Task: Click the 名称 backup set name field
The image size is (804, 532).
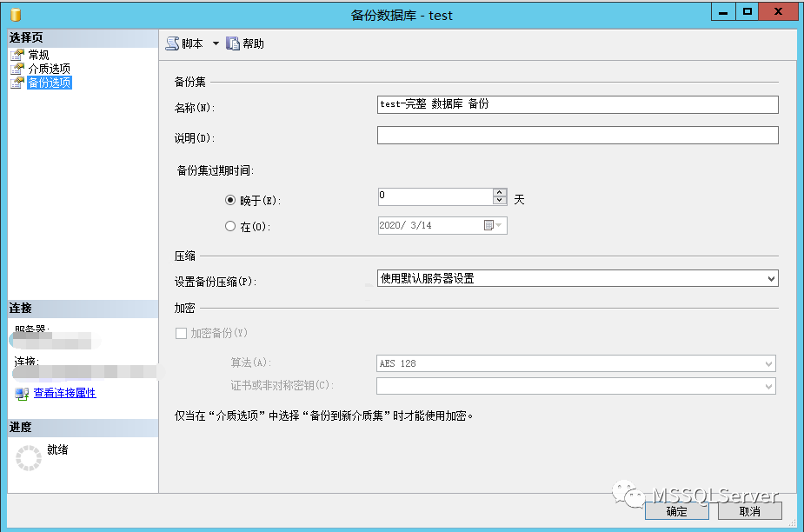Action: coord(578,104)
